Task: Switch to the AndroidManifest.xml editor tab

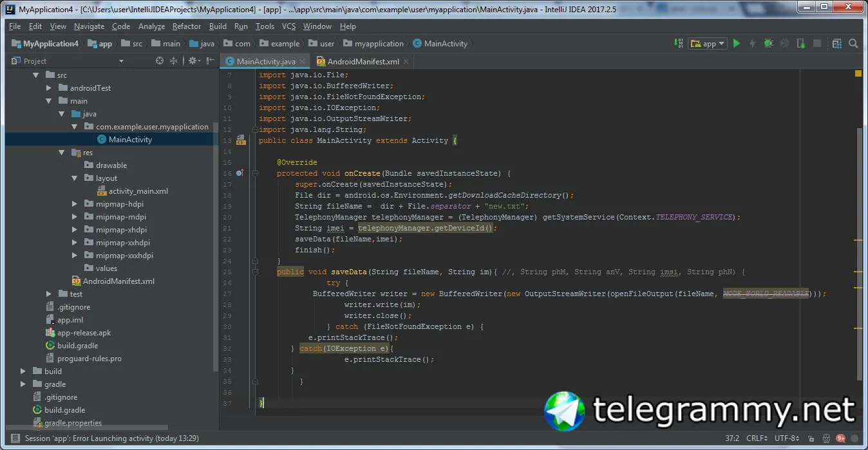Action: coord(363,62)
